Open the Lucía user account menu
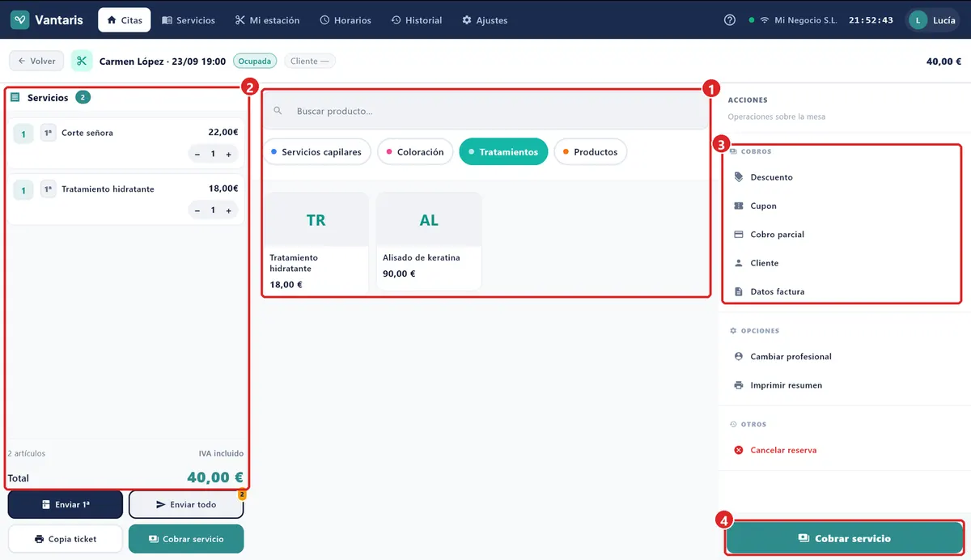Viewport: 971px width, 560px height. click(x=934, y=20)
